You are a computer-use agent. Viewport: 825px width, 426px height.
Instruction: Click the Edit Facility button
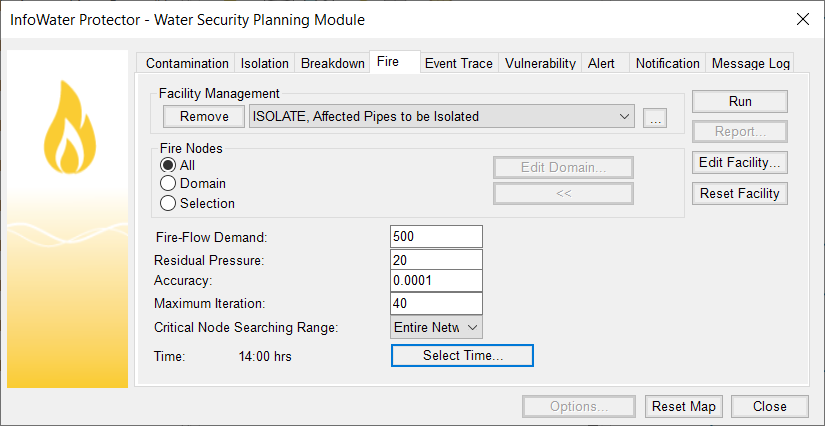[x=740, y=163]
